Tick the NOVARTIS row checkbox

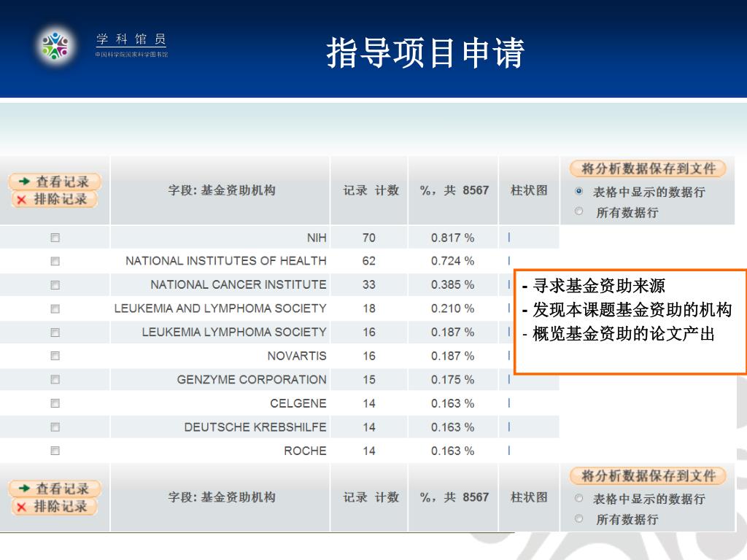click(x=55, y=356)
